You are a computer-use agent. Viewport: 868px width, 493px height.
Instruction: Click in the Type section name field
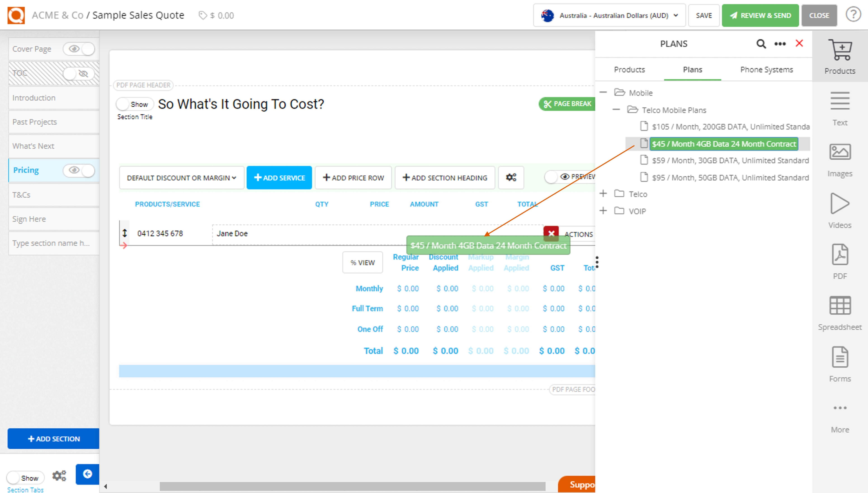tap(51, 243)
